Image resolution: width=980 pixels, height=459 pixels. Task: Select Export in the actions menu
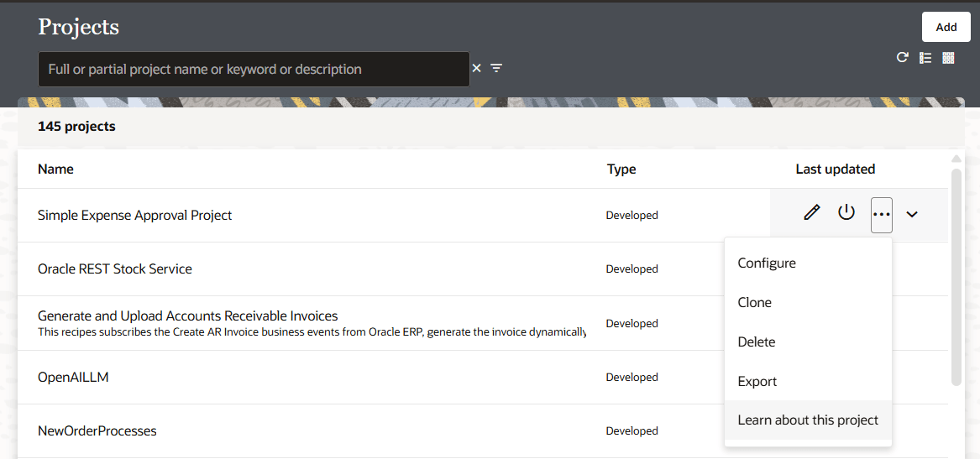[757, 381]
